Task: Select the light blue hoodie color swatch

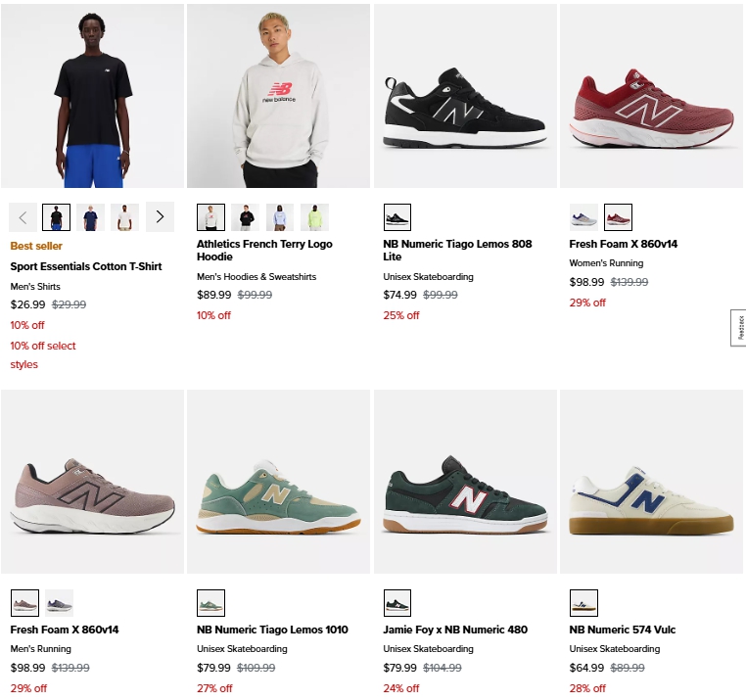Action: 279,217
